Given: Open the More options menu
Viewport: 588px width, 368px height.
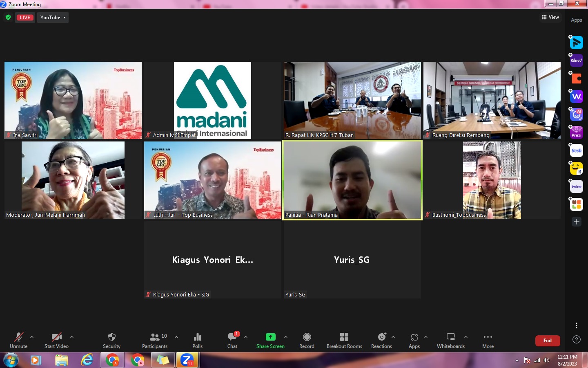Looking at the screenshot, I should tap(488, 337).
